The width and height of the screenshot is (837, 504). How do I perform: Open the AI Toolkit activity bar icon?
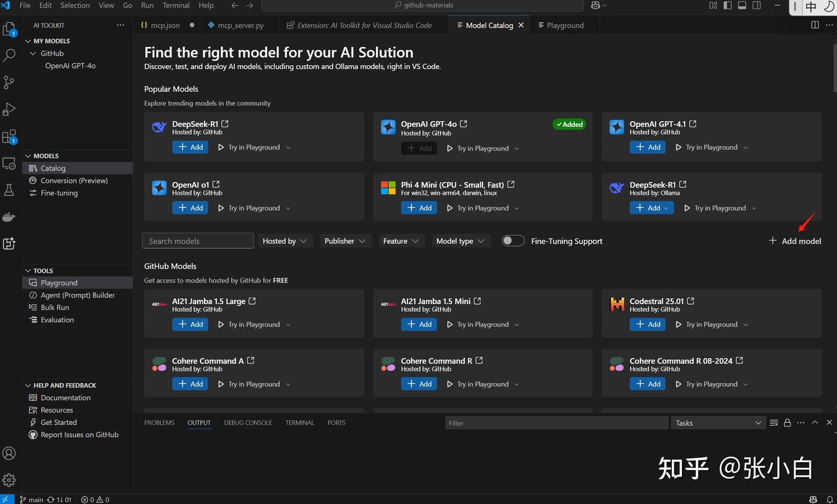click(9, 244)
